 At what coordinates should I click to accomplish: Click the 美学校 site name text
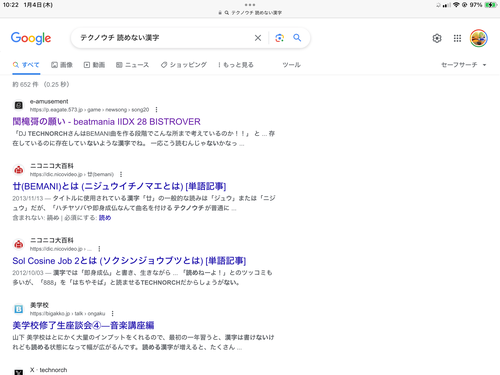point(39,305)
